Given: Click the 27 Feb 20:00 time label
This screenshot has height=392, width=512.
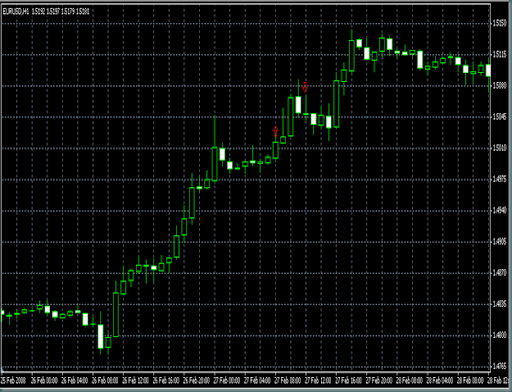Looking at the screenshot, I should [379, 380].
